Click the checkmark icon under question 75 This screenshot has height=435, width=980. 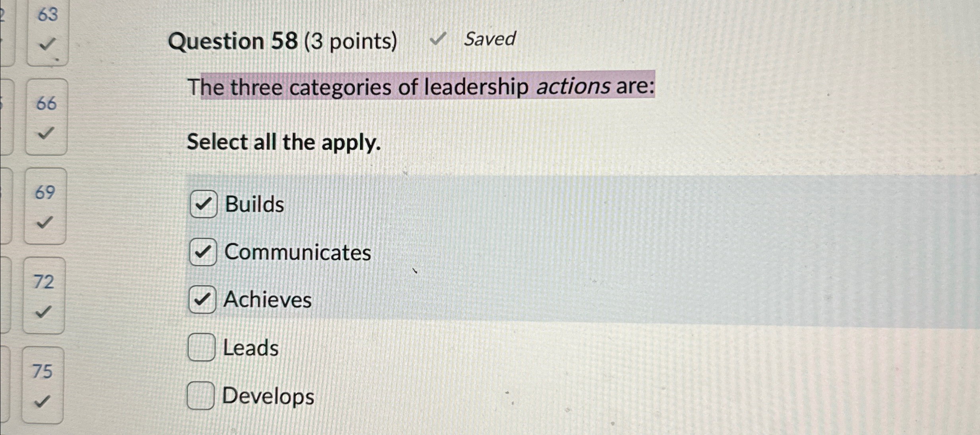[x=42, y=402]
